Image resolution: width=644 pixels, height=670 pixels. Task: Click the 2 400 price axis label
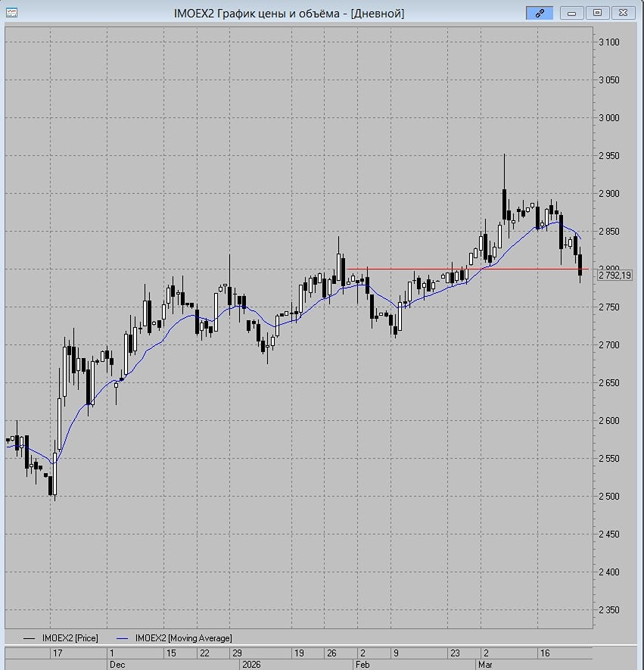609,572
